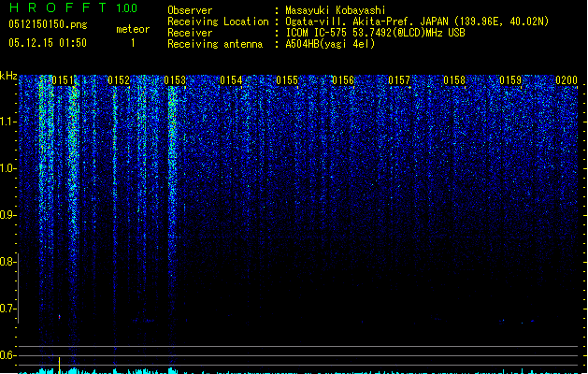The width and height of the screenshot is (588, 374).
Task: Click the 0154 time marker
Action: click(231, 80)
